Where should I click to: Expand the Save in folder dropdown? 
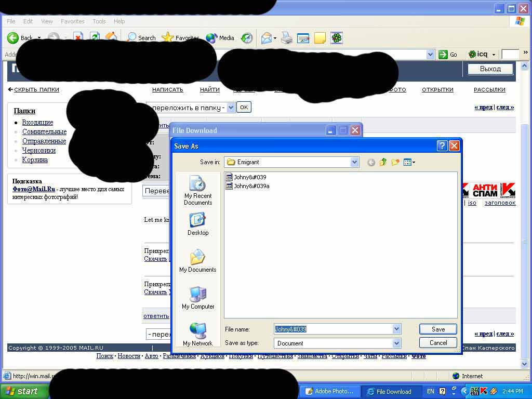click(x=354, y=162)
